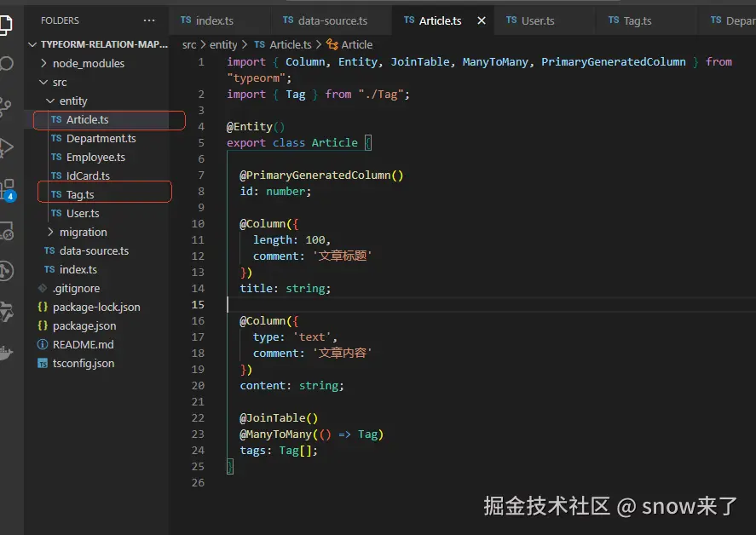Click 'id: number;' property line
Screen dimensions: 756x535
pyautogui.click(x=276, y=192)
